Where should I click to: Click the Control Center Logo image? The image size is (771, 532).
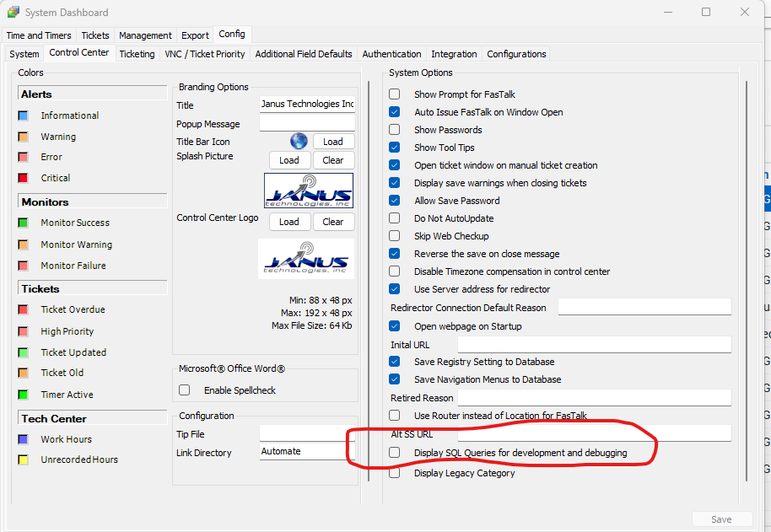[306, 259]
